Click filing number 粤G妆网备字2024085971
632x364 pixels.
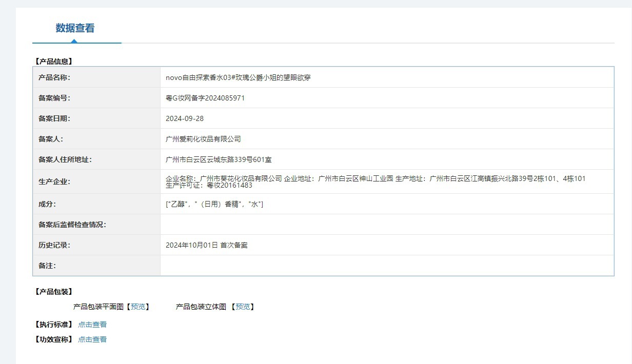tap(205, 98)
